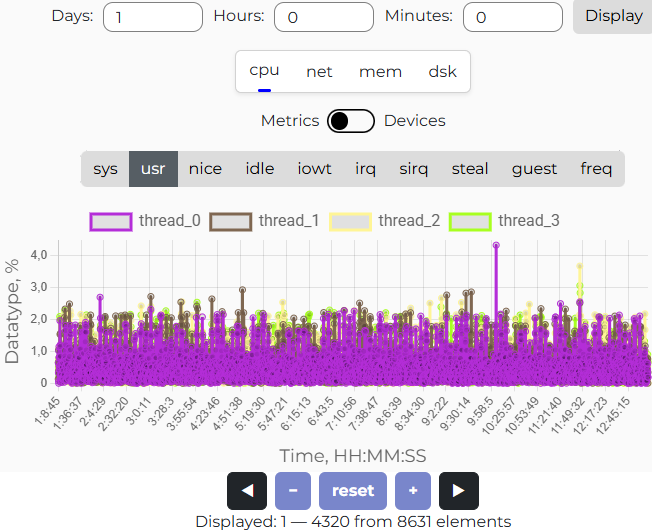Select the sys metric

click(105, 169)
